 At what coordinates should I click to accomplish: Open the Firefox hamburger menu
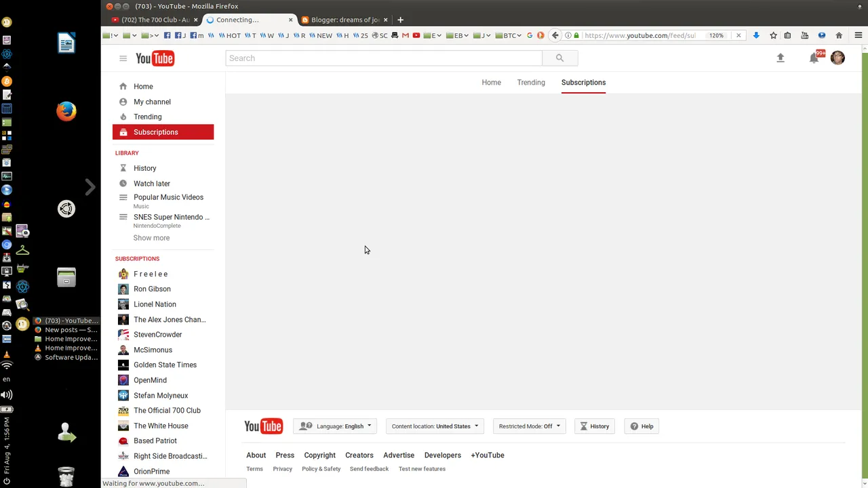click(x=859, y=35)
